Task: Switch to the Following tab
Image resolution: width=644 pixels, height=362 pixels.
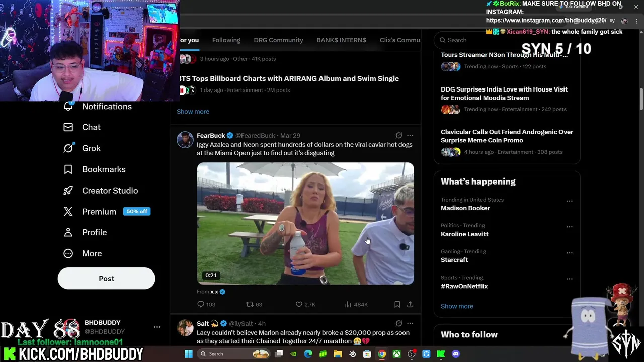Action: point(226,40)
